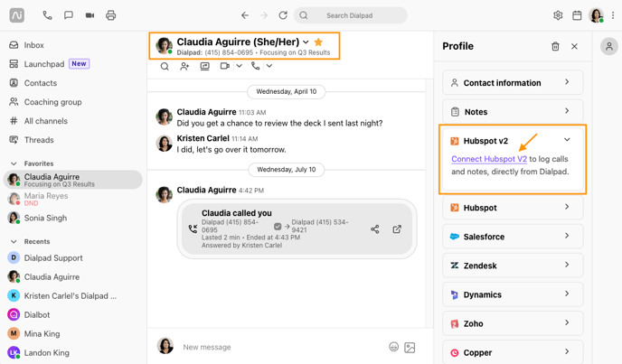
Task: Click the New message input field
Action: (282, 347)
